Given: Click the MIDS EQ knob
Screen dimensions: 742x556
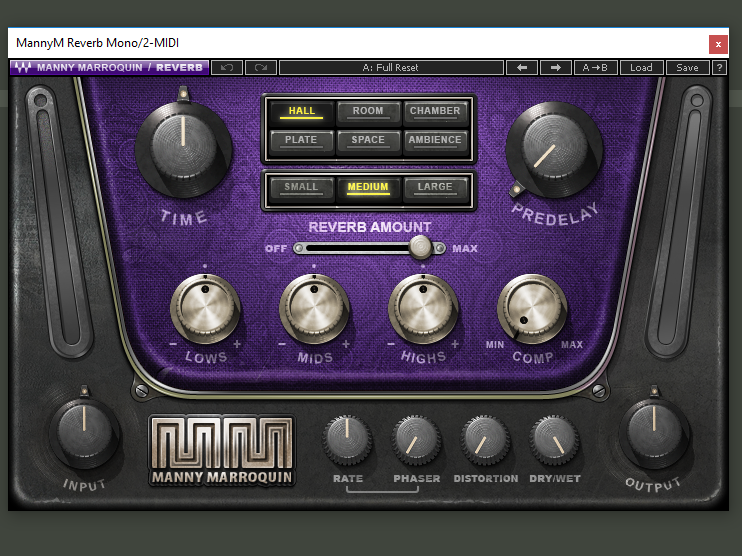Looking at the screenshot, I should (x=314, y=308).
